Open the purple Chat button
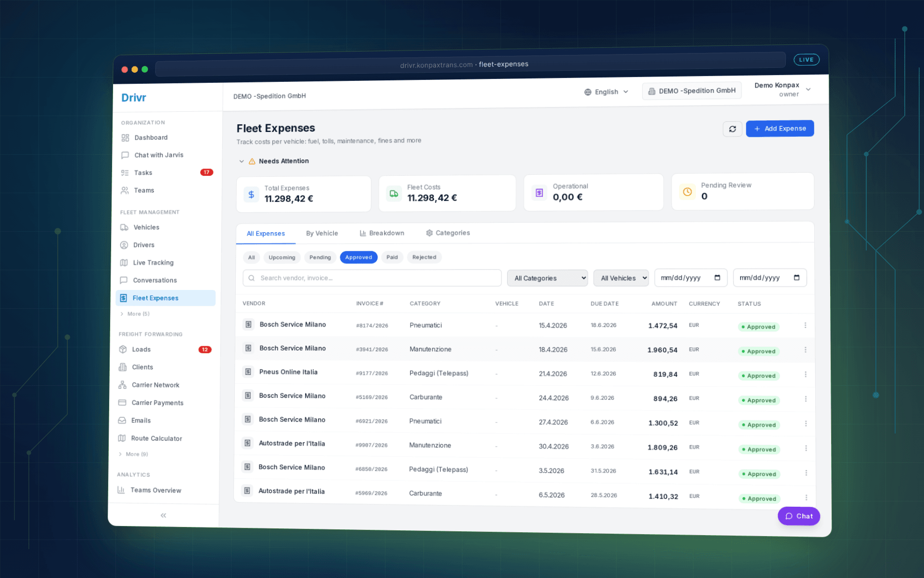This screenshot has height=578, width=924. (x=799, y=516)
